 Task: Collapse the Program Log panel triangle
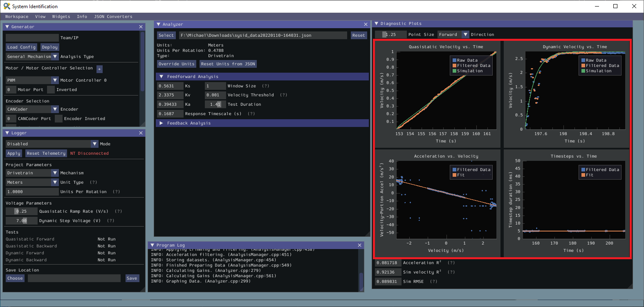click(x=152, y=245)
